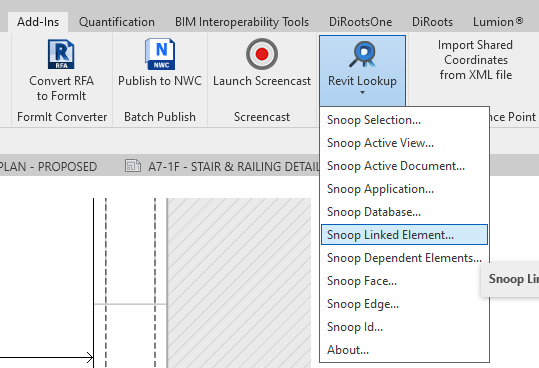The image size is (539, 368).
Task: Click the highlighted Snoop Linked Element... entry
Action: (x=405, y=235)
